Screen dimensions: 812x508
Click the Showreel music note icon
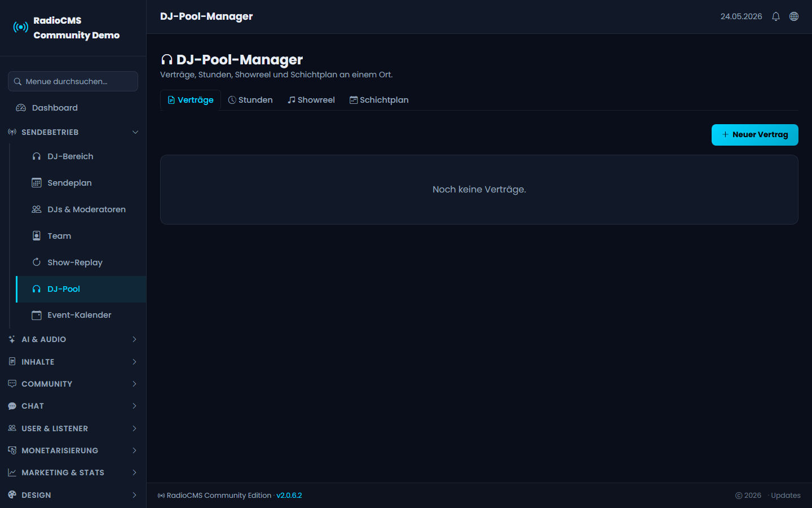point(292,100)
